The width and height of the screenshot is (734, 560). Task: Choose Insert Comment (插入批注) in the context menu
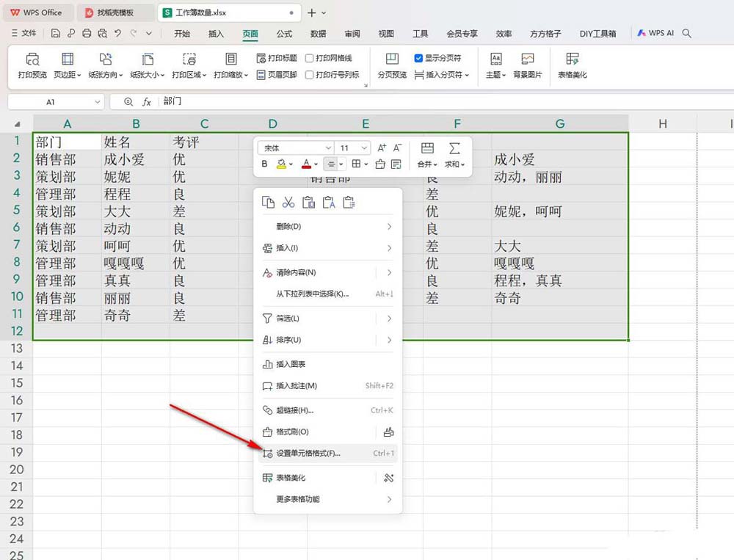(x=327, y=386)
